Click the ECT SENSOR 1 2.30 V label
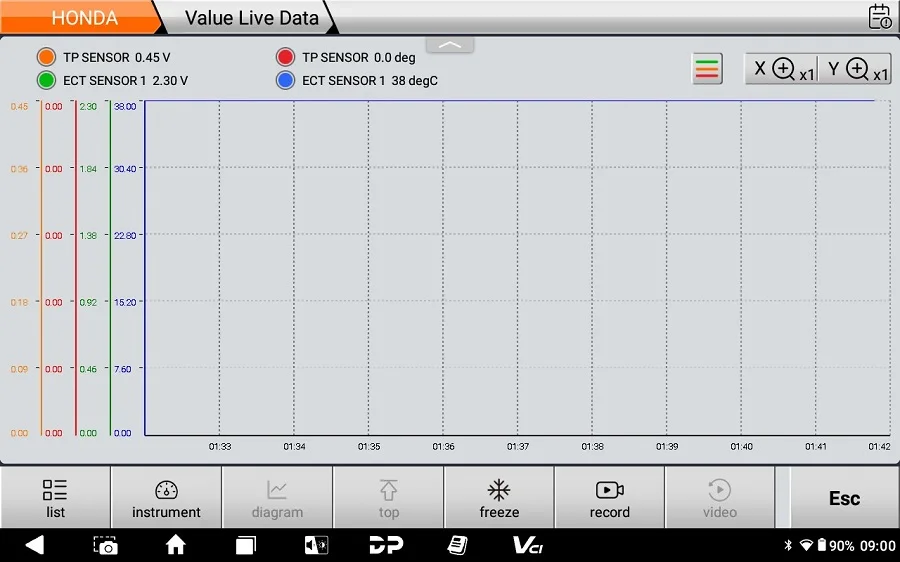900x562 pixels. coord(125,81)
